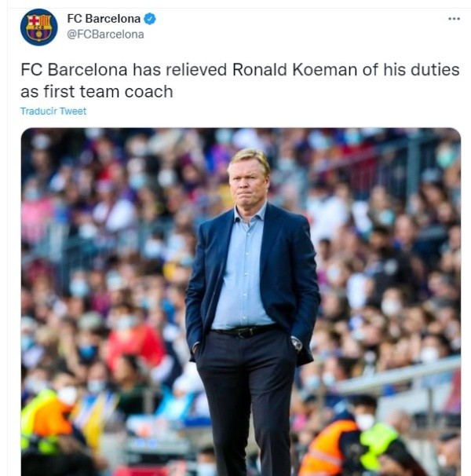The width and height of the screenshot is (471, 476).
Task: Open the attached Koeman photo
Action: coord(241,302)
